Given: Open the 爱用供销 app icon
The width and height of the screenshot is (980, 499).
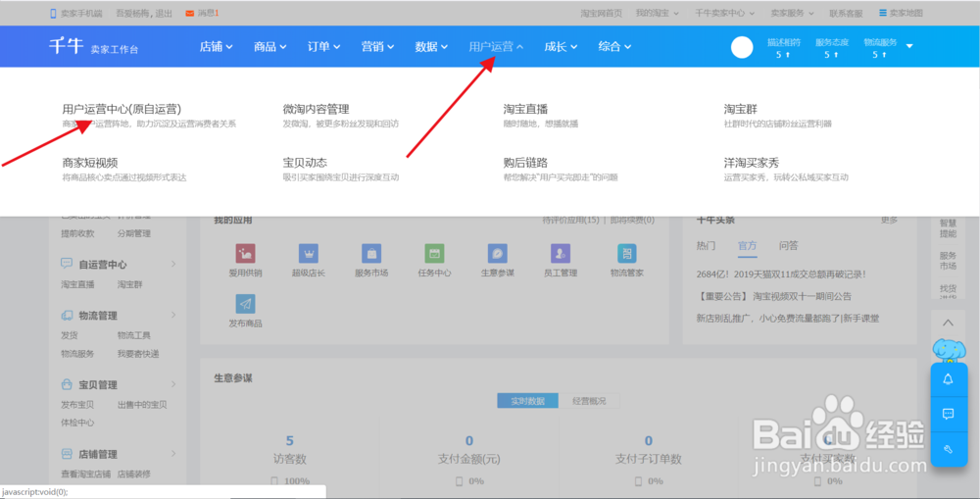Looking at the screenshot, I should coord(245,253).
